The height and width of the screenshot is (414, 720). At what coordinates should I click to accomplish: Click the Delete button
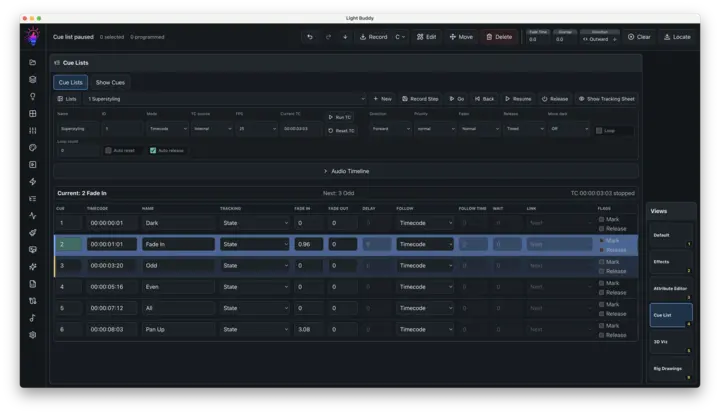pos(499,37)
